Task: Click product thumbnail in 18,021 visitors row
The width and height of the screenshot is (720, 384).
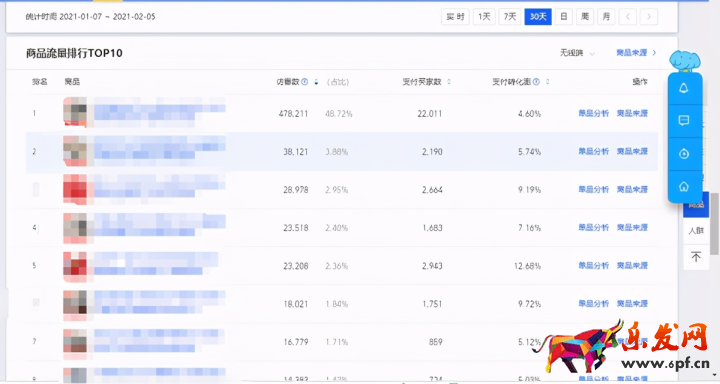Action: pos(75,304)
